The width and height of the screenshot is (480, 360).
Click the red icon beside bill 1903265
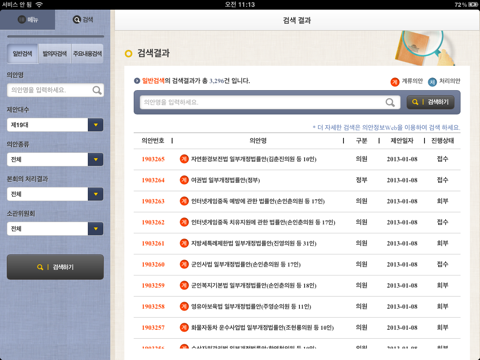(x=184, y=159)
